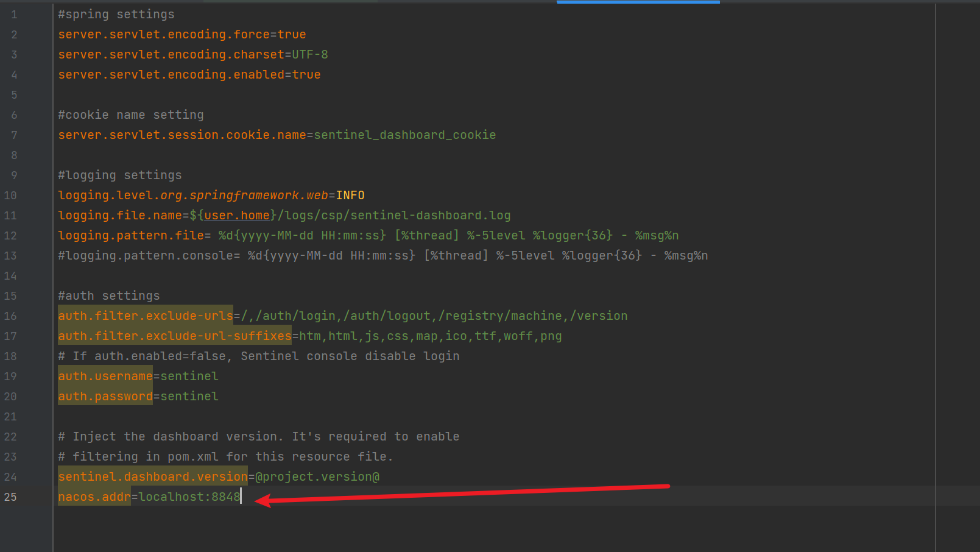980x552 pixels.
Task: Click the '# If auth.enabled=false' comment line
Action: tap(259, 356)
